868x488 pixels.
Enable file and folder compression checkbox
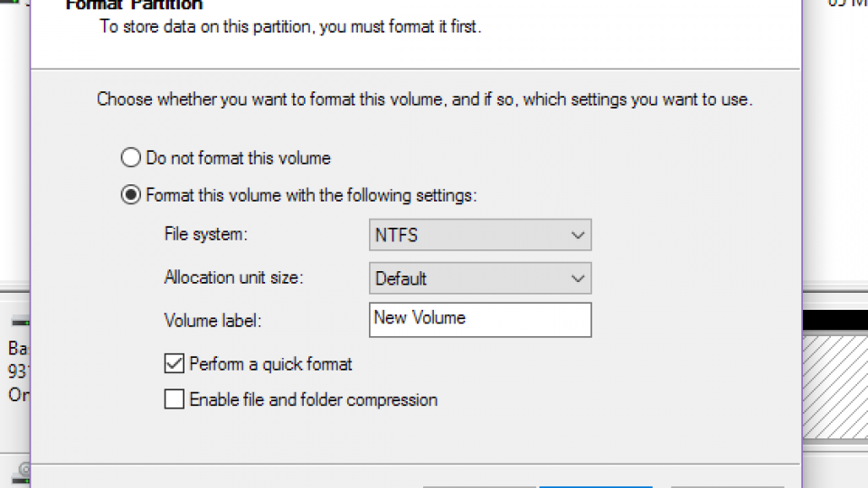coord(175,399)
